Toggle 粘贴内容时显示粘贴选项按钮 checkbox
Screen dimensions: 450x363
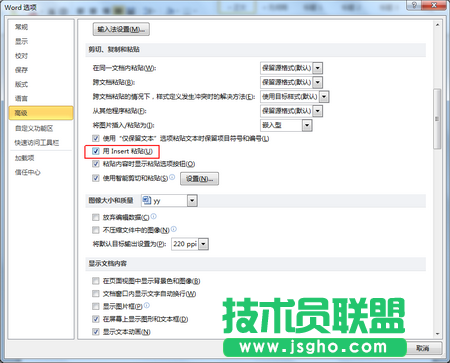pyautogui.click(x=96, y=164)
